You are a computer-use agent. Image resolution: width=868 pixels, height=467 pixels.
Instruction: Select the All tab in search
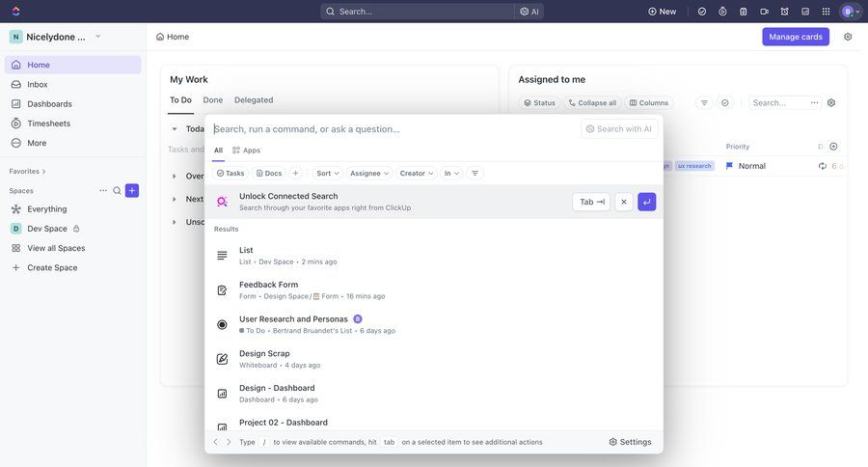pyautogui.click(x=218, y=151)
